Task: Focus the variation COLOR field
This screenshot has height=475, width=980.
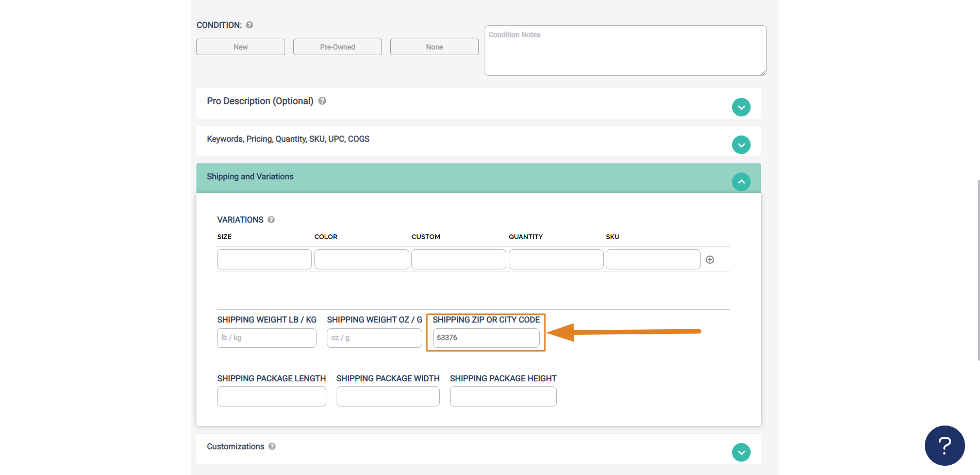Action: [x=362, y=260]
